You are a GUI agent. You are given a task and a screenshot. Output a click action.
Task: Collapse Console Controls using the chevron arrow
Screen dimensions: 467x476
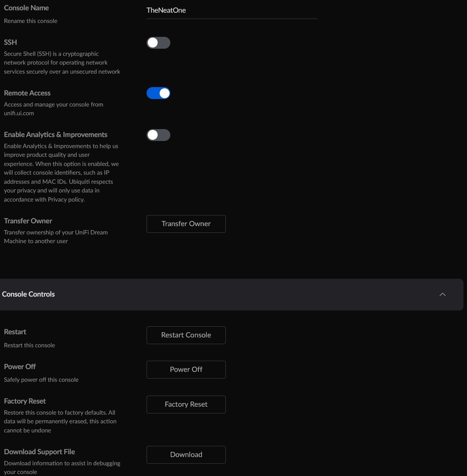(442, 295)
